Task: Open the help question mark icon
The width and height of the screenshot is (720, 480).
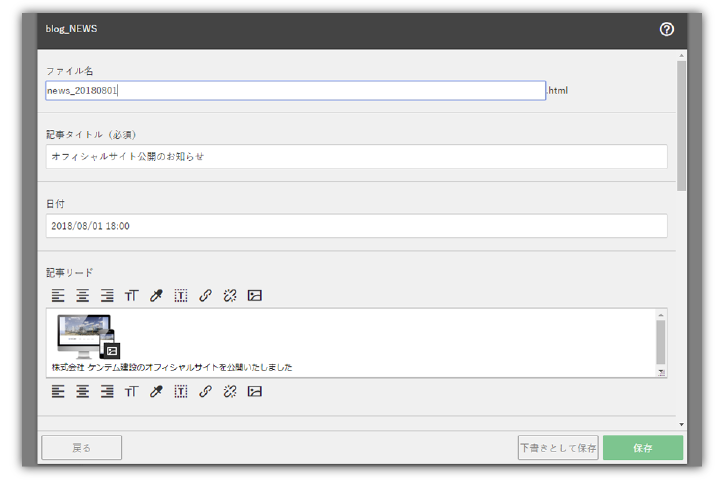Action: (666, 29)
